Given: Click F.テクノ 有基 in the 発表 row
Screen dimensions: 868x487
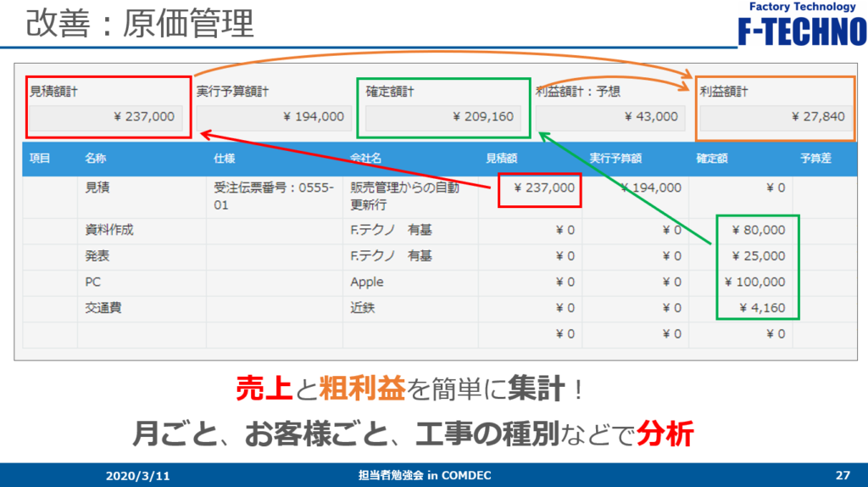Looking at the screenshot, I should [411, 256].
